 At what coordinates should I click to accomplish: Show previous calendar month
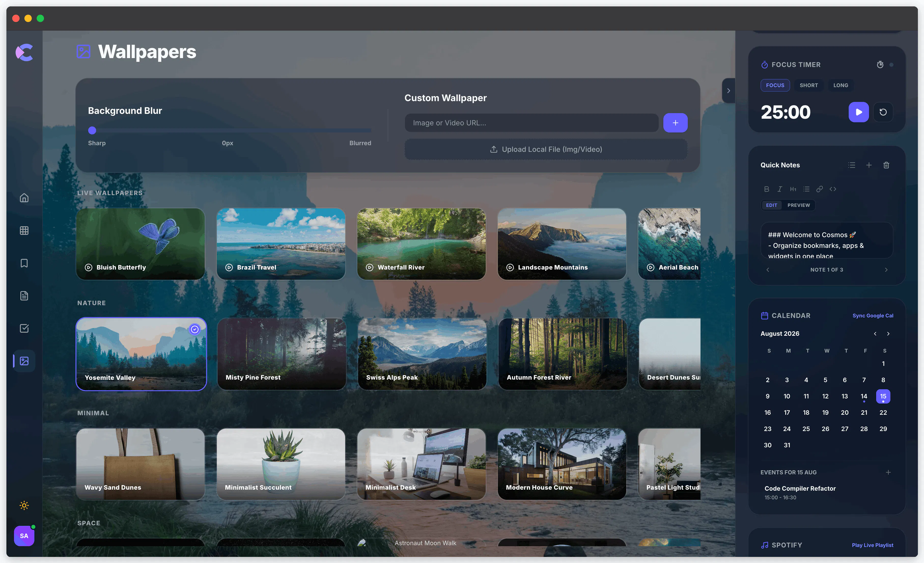(x=875, y=334)
